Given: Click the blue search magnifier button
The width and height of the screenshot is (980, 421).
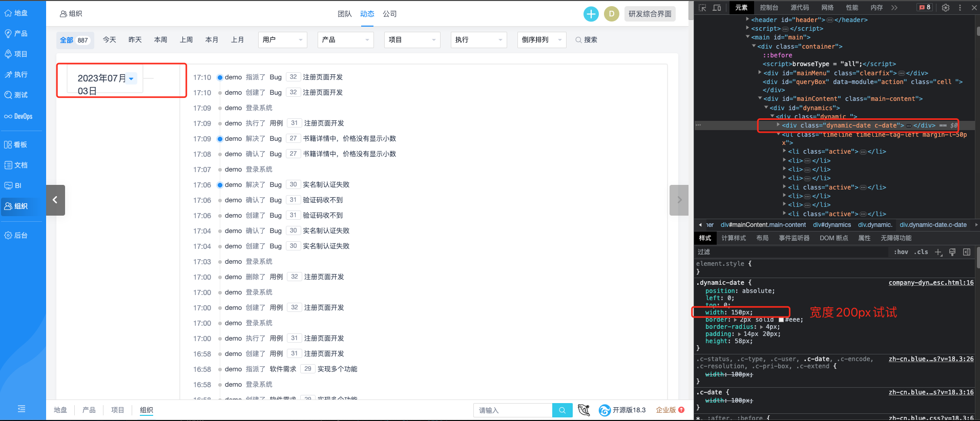Looking at the screenshot, I should coord(562,410).
